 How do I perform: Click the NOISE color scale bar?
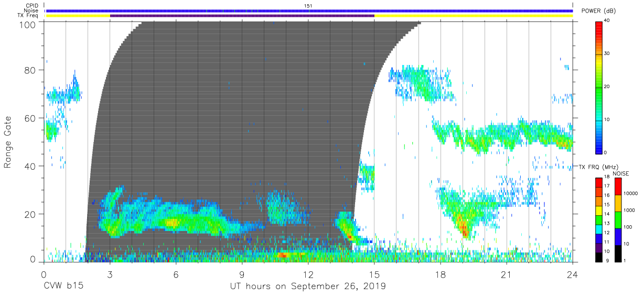tap(618, 219)
